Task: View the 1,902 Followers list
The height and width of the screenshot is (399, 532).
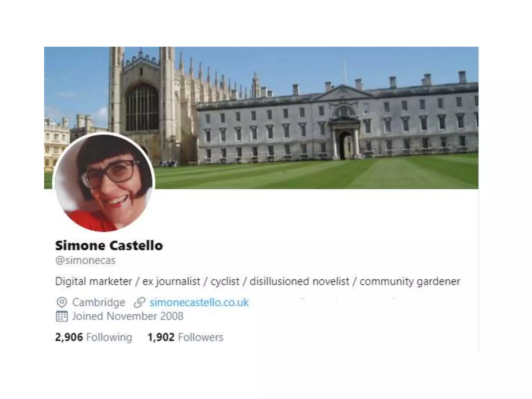Action: tap(185, 337)
